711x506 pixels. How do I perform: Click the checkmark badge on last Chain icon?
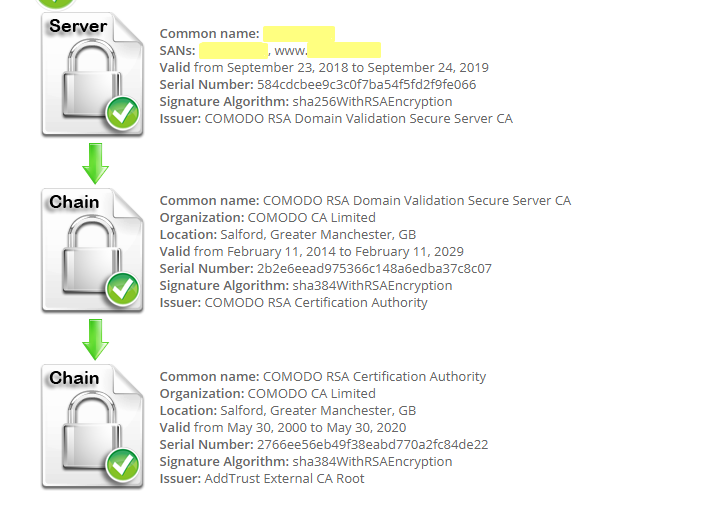point(122,465)
